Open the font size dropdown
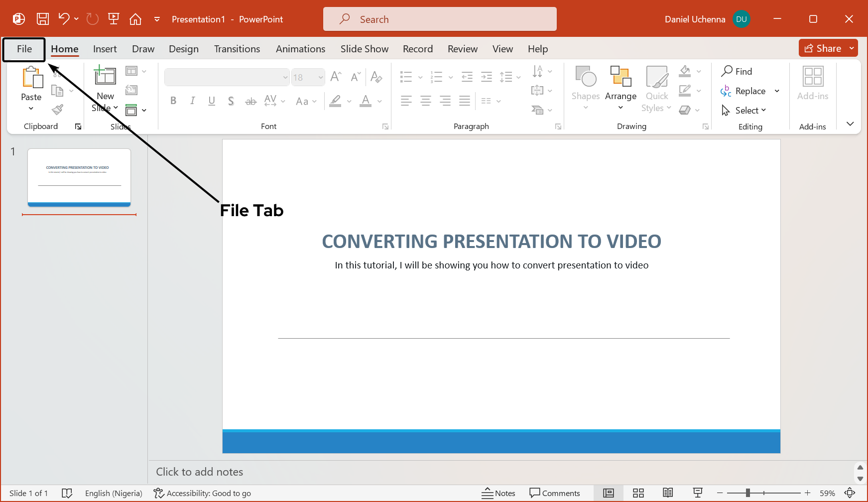Image resolution: width=868 pixels, height=502 pixels. coord(320,77)
